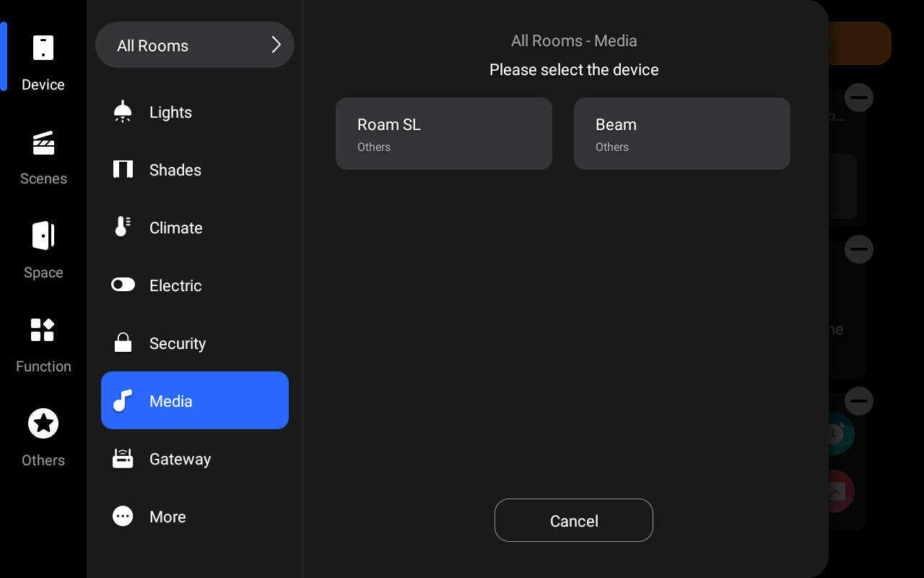The image size is (924, 578).
Task: Click the Device label in sidebar
Action: pos(43,85)
